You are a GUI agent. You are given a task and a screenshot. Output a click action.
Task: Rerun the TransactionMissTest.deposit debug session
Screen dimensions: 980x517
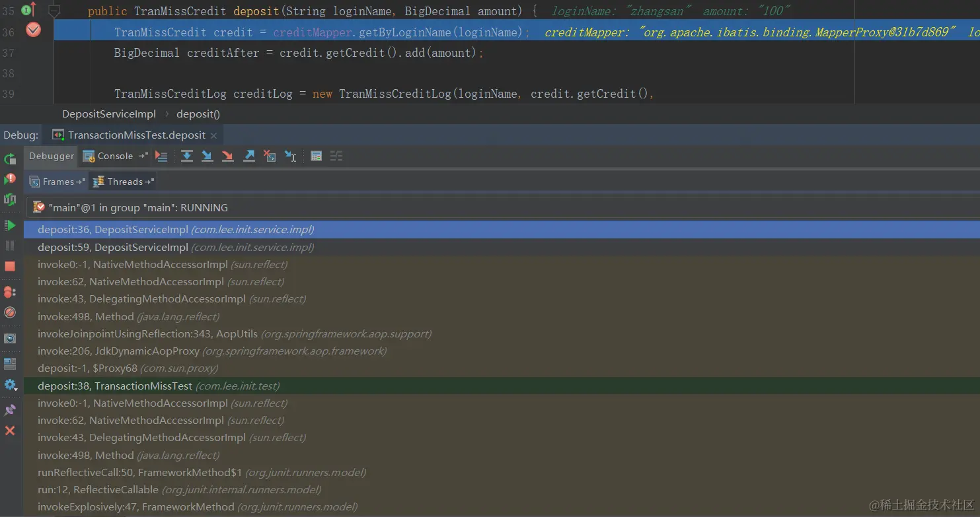(x=10, y=159)
